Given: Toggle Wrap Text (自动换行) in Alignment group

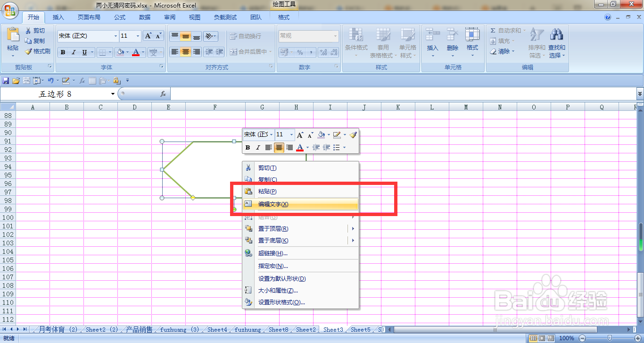Looking at the screenshot, I should [x=241, y=36].
